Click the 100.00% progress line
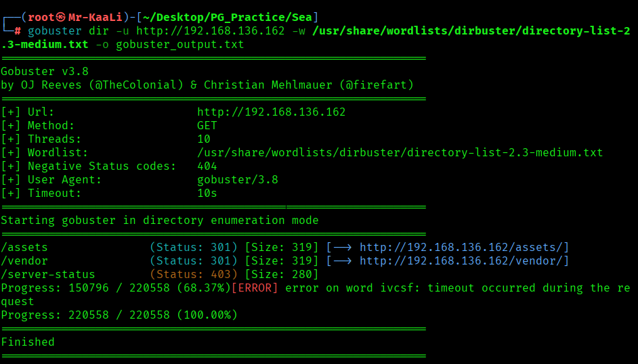Viewport: 638px width, 364px height. click(119, 315)
